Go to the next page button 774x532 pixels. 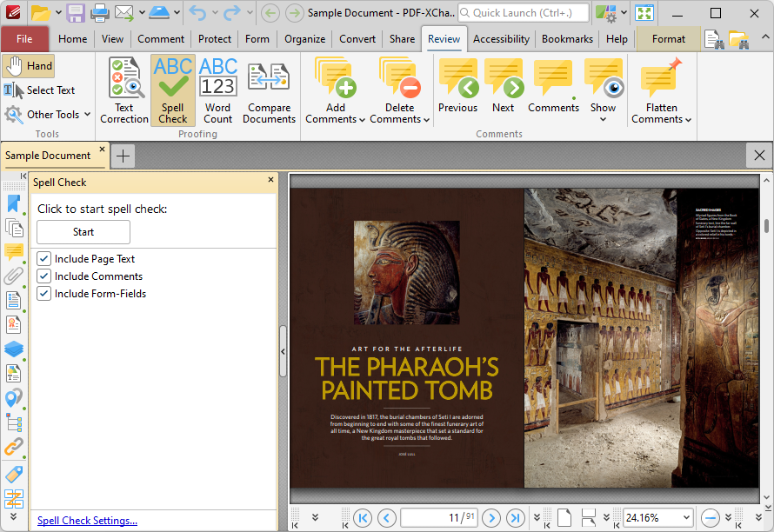click(491, 518)
